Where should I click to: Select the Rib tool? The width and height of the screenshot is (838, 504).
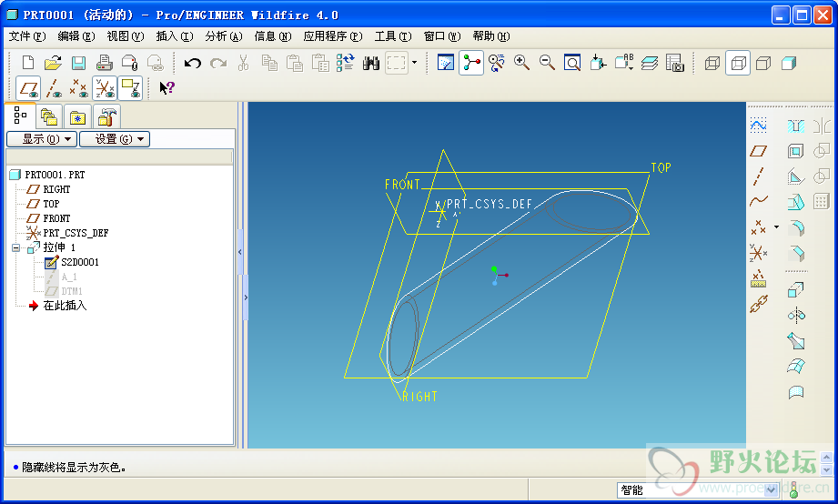click(796, 176)
